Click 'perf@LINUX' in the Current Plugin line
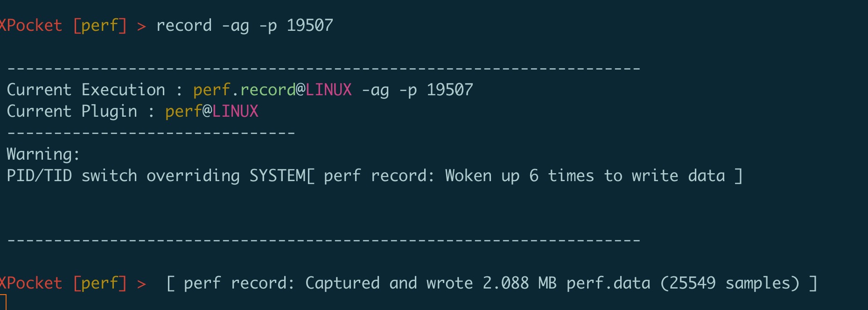The height and width of the screenshot is (310, 868). coord(212,112)
